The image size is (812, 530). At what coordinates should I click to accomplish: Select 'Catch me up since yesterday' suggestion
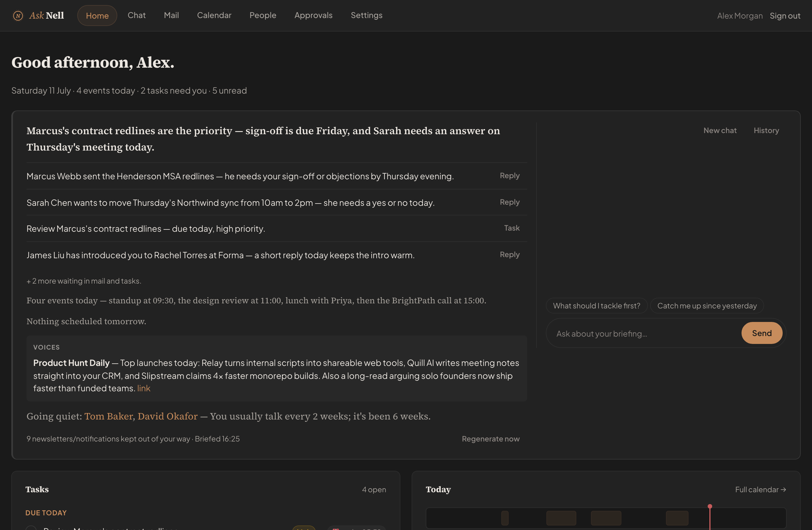coord(707,306)
